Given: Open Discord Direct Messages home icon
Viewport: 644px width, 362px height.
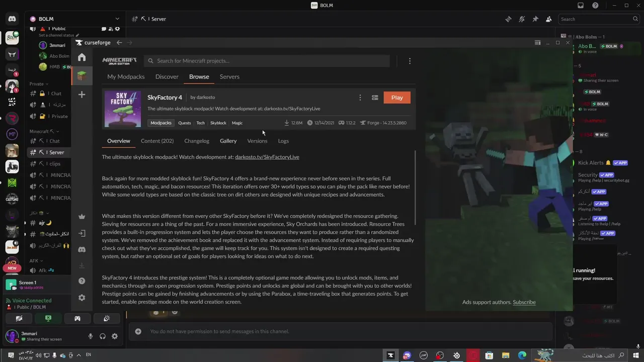Looking at the screenshot, I should click(12, 19).
